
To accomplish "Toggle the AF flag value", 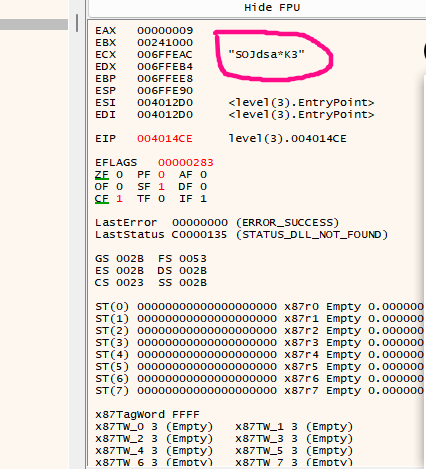I will click(203, 175).
